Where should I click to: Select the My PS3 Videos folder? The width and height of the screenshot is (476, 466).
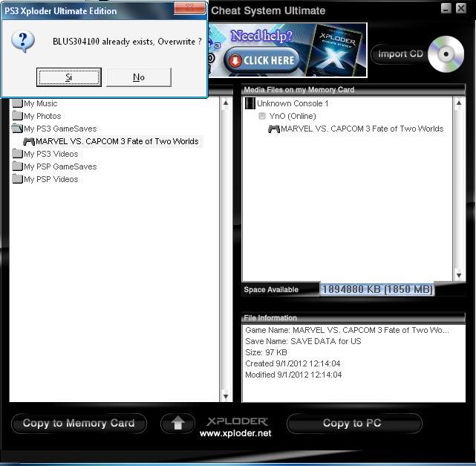51,154
